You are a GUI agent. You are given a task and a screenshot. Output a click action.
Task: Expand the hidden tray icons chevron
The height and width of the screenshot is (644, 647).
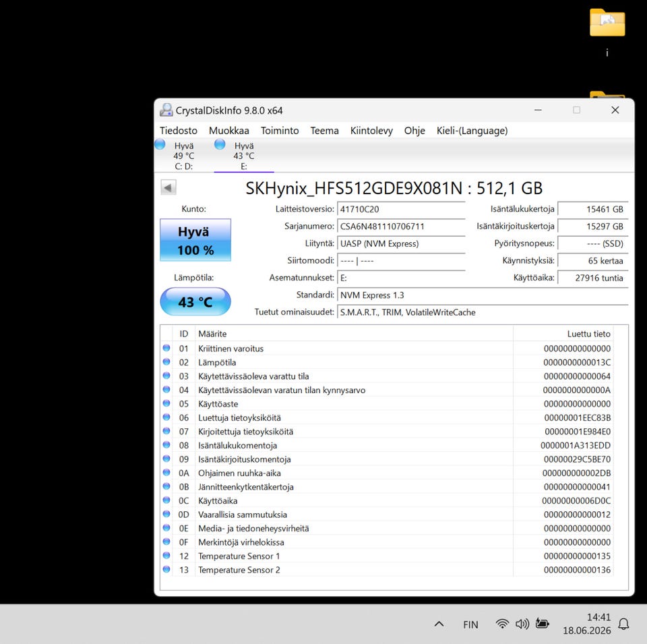click(439, 624)
